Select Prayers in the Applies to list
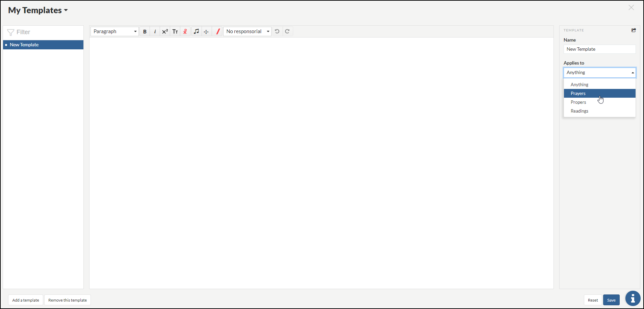 [578, 93]
